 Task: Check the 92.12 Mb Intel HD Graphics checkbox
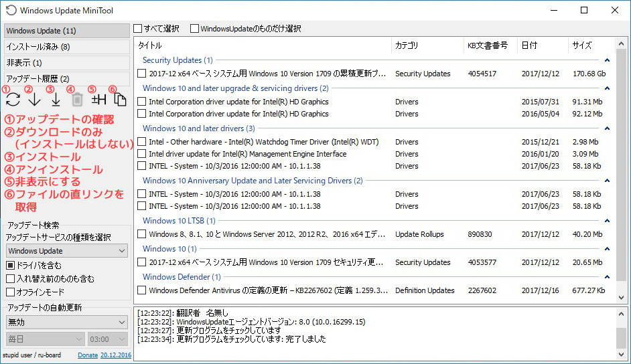click(x=141, y=114)
